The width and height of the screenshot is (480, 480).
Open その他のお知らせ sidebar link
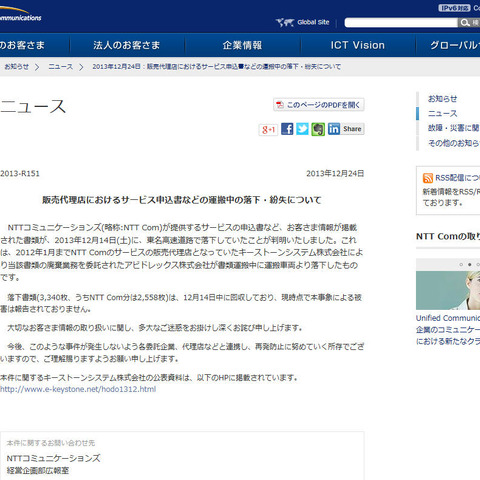pos(454,143)
